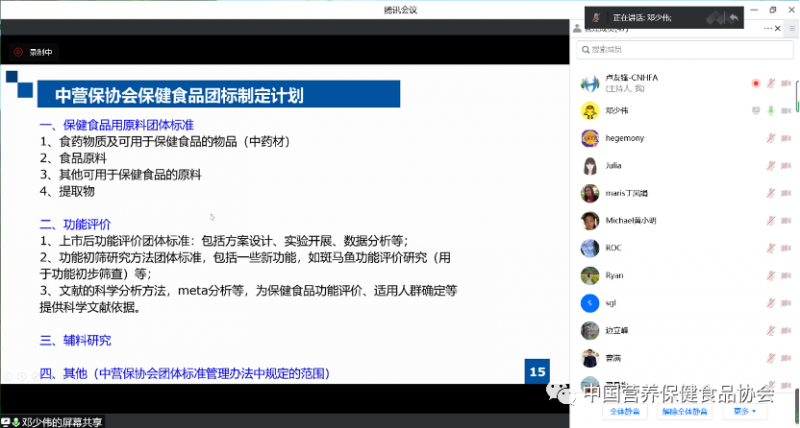Minimize the 腾讯会议 window
The image size is (800, 428).
coord(754,10)
